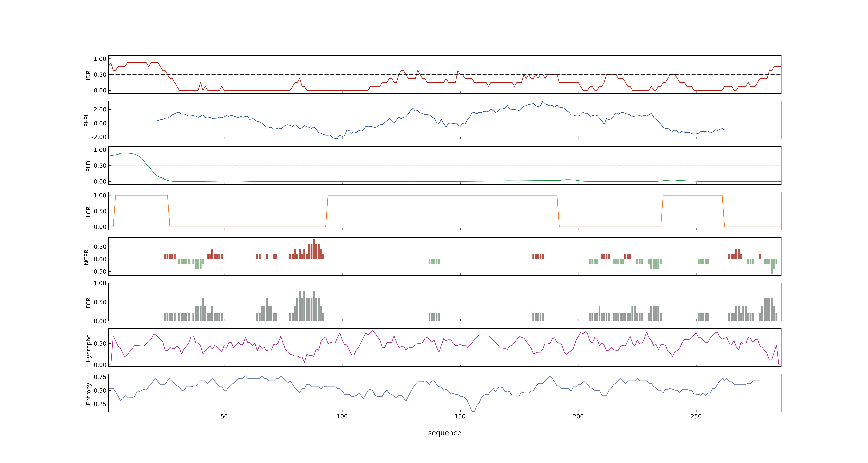Click the 1.00 tick on LCR axis
Image resolution: width=868 pixels, height=463 pixels.
[x=100, y=195]
